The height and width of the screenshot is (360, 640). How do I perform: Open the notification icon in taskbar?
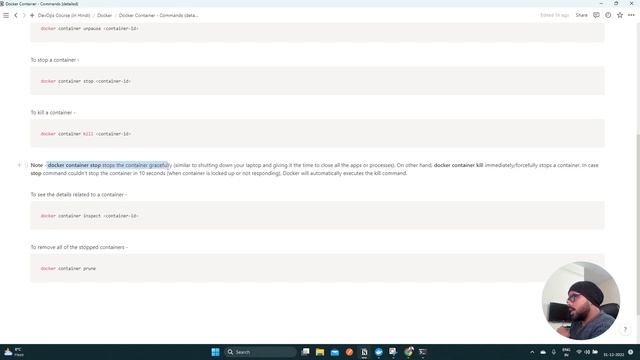(631, 352)
